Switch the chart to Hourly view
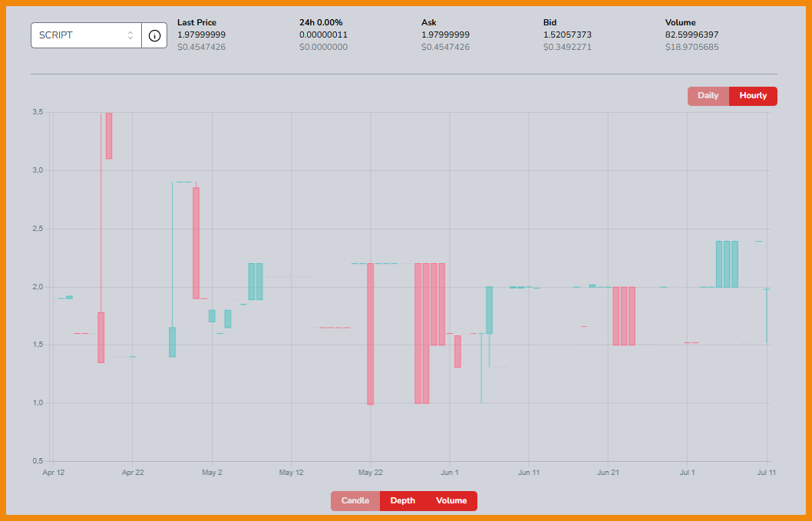 753,96
